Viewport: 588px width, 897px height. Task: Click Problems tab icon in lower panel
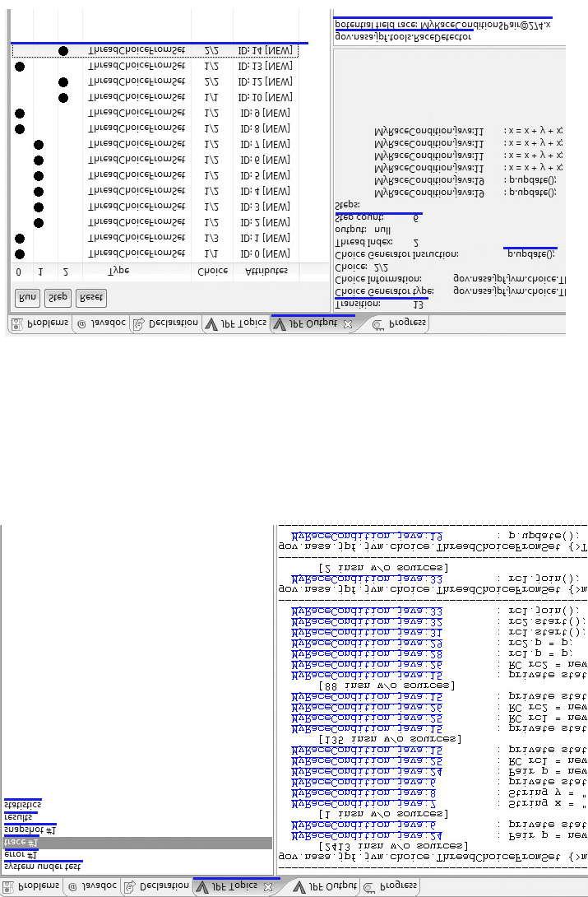pos(9,886)
